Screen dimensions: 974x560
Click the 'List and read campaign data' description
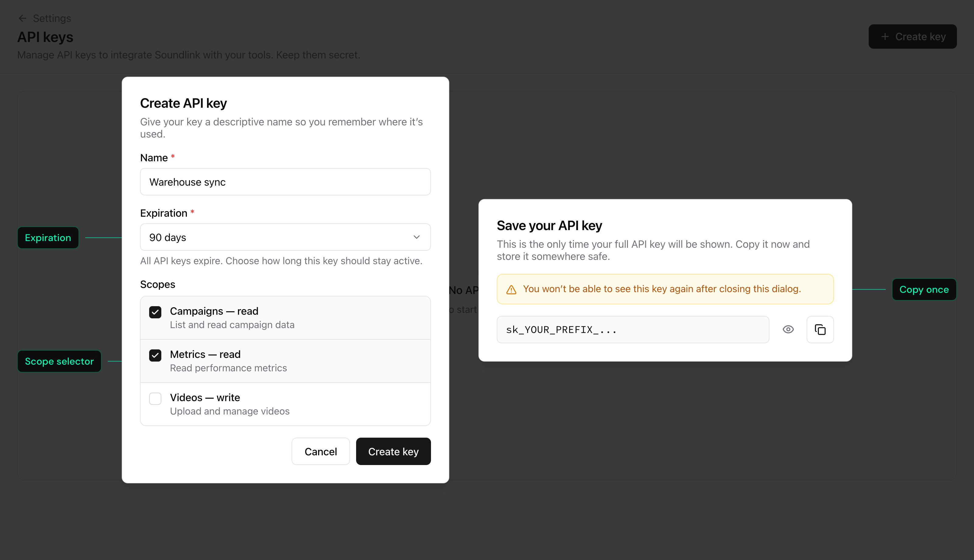tap(232, 325)
